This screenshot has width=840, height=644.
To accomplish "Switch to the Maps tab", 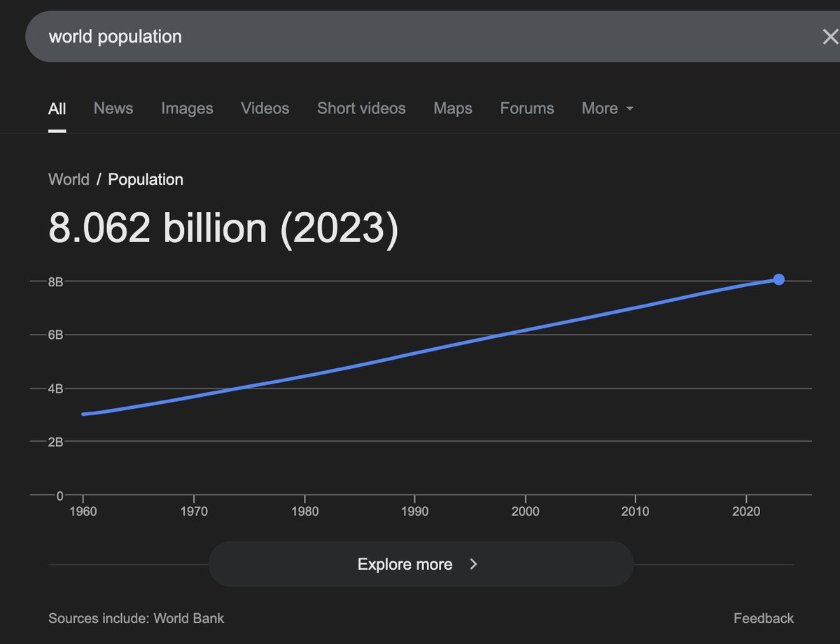I will tap(453, 108).
